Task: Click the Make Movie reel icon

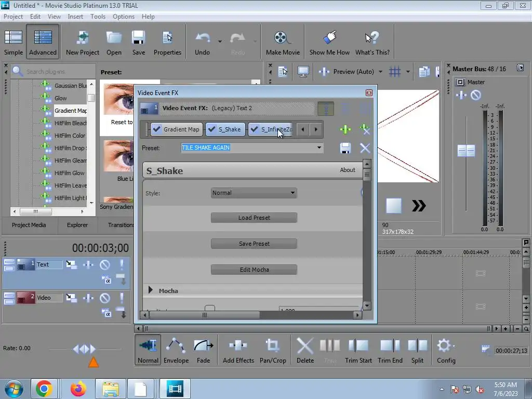Action: point(282,37)
